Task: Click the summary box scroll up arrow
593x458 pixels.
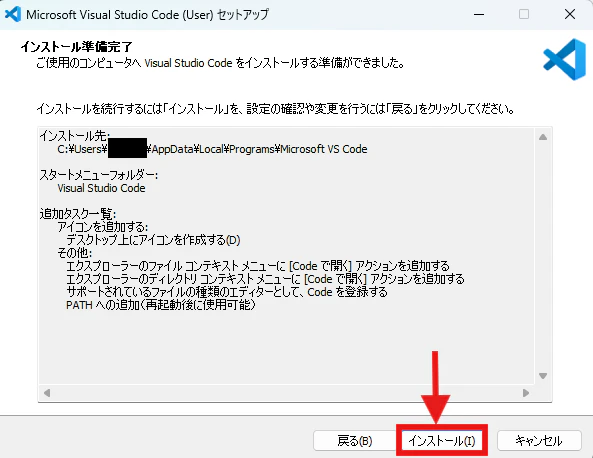Action: click(x=543, y=137)
